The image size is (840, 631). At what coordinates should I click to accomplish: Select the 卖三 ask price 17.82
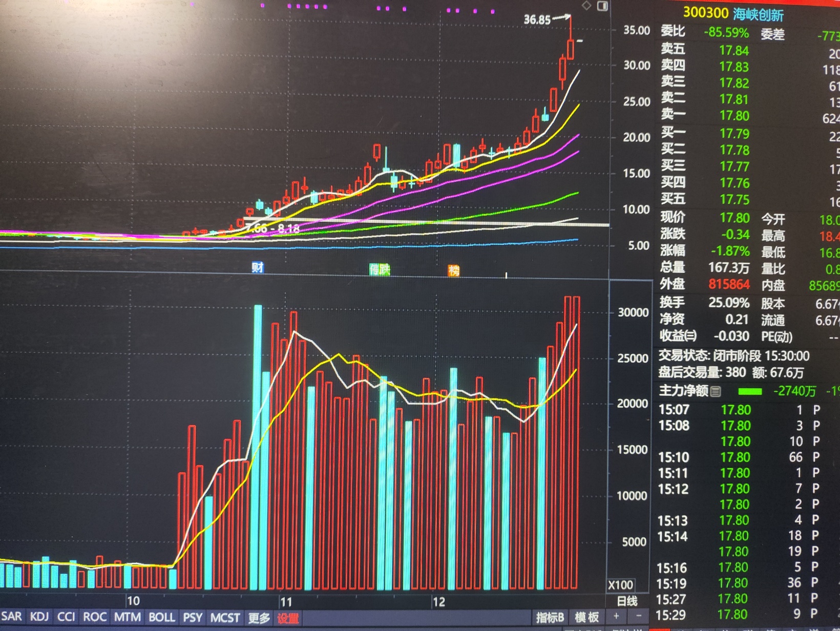point(734,83)
